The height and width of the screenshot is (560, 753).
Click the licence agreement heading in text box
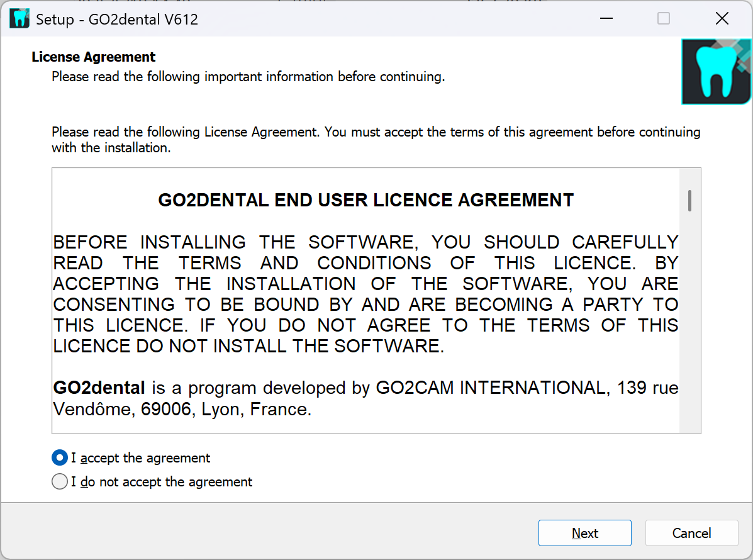tap(365, 200)
